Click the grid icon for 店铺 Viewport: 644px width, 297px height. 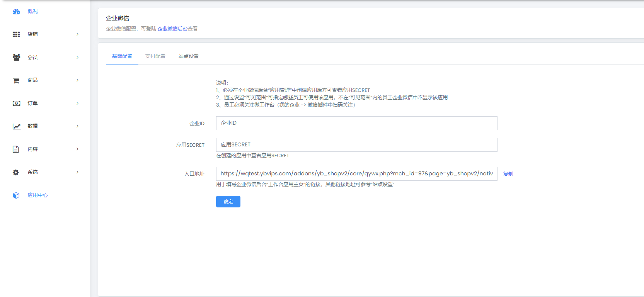pyautogui.click(x=16, y=34)
